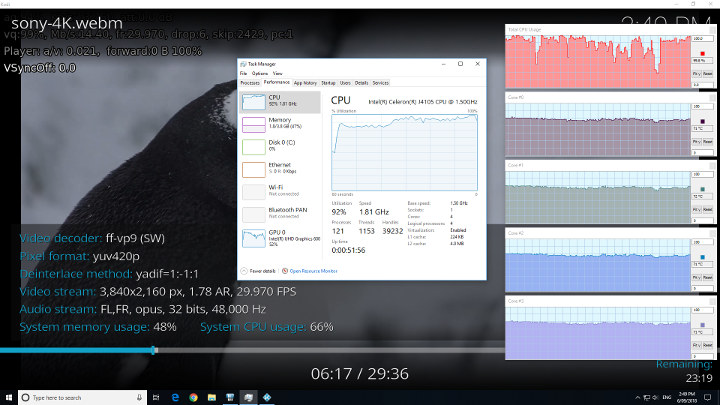Screen dimensions: 720x405
Task: Switch to the App history tab
Action: (x=305, y=83)
